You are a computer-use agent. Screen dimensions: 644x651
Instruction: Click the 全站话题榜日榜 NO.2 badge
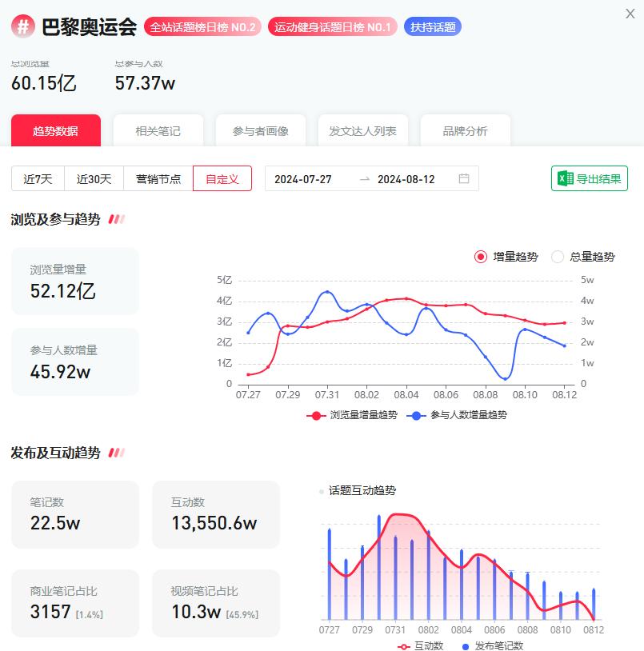202,27
